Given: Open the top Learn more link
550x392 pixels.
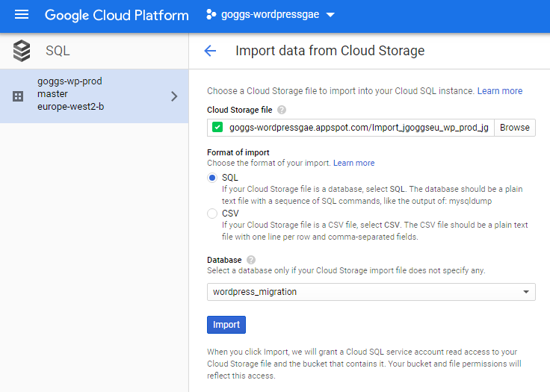Looking at the screenshot, I should pos(500,91).
